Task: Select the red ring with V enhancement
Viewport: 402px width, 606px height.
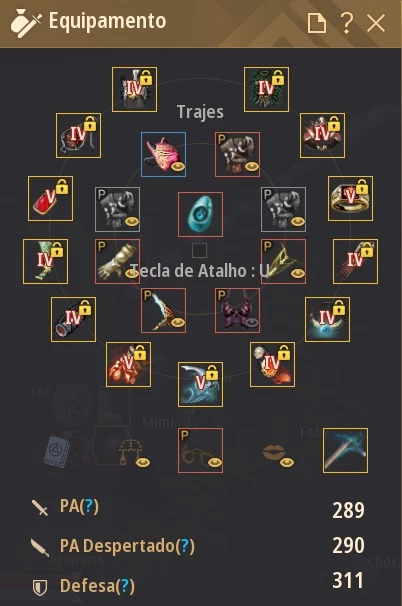Action: [x=50, y=199]
